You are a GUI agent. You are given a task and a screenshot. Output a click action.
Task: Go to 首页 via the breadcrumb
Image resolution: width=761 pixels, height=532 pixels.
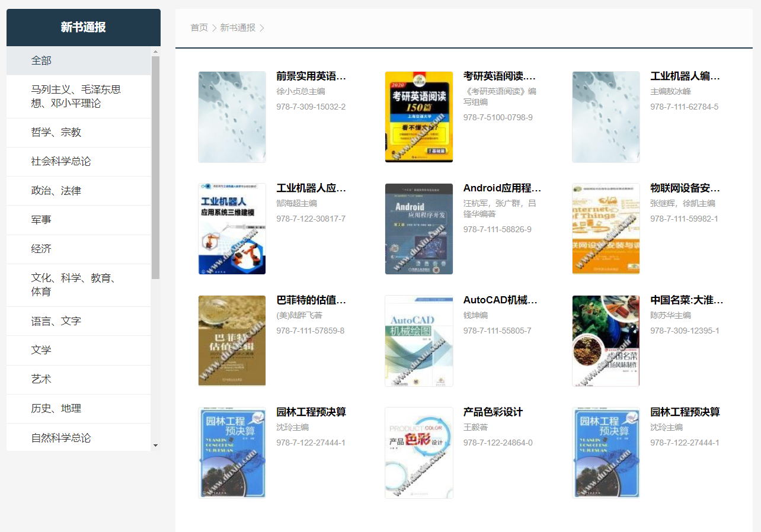tap(199, 27)
